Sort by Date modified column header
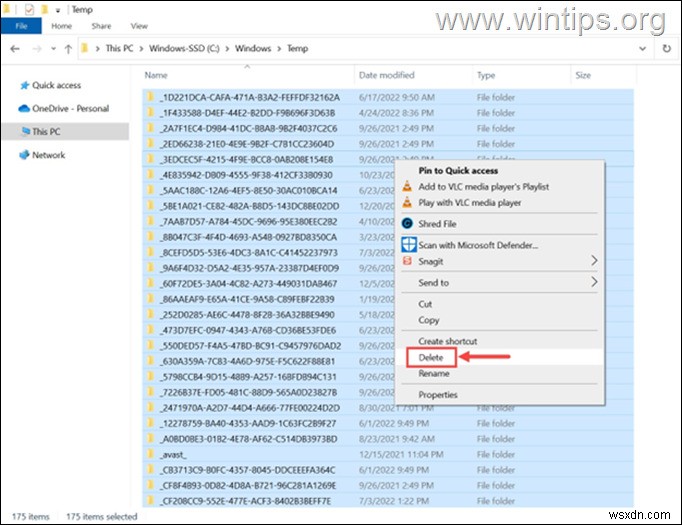682x525 pixels. [387, 75]
